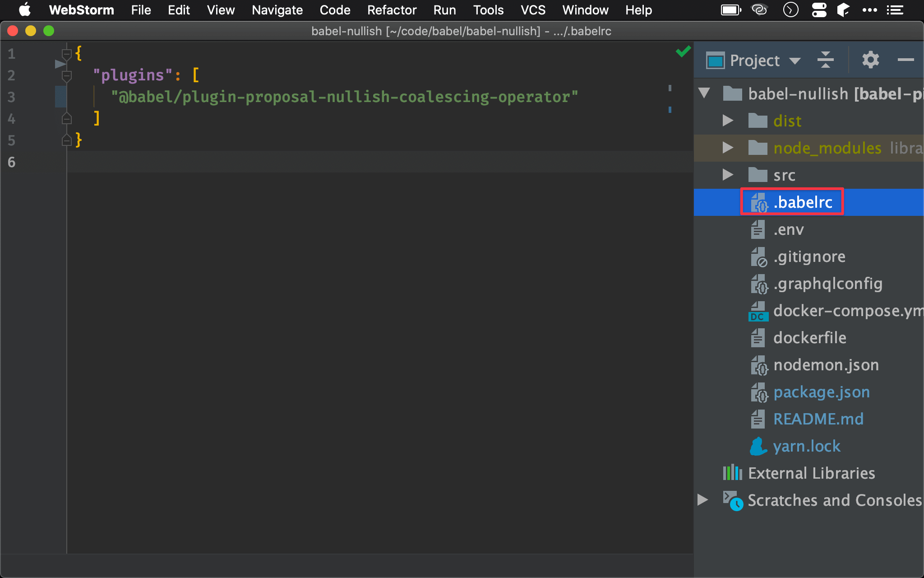The height and width of the screenshot is (578, 924).
Task: Click the green inspection checkmark
Action: (683, 51)
